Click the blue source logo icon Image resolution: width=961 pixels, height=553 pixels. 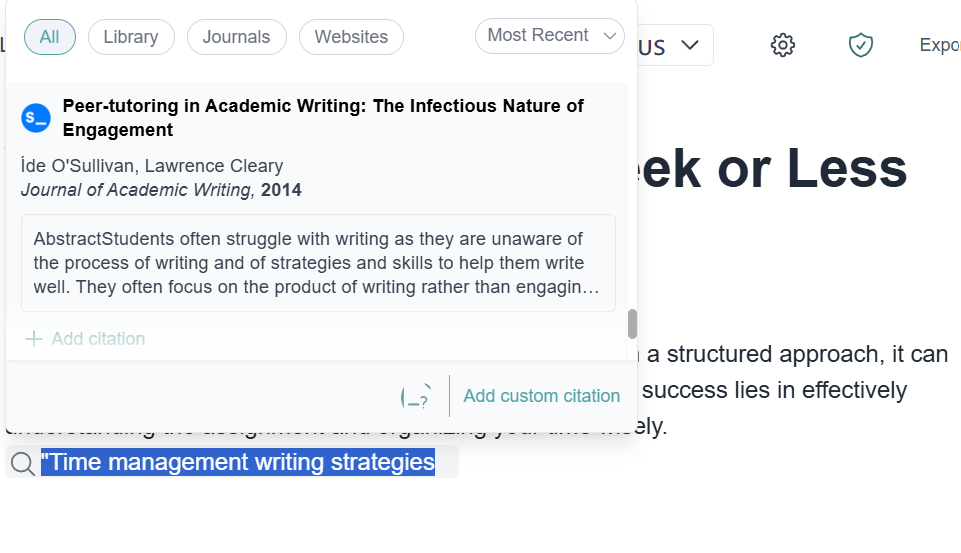coord(36,118)
